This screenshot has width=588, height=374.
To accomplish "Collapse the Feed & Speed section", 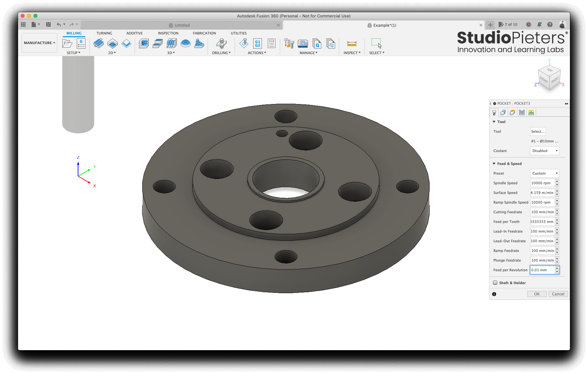I will [494, 163].
